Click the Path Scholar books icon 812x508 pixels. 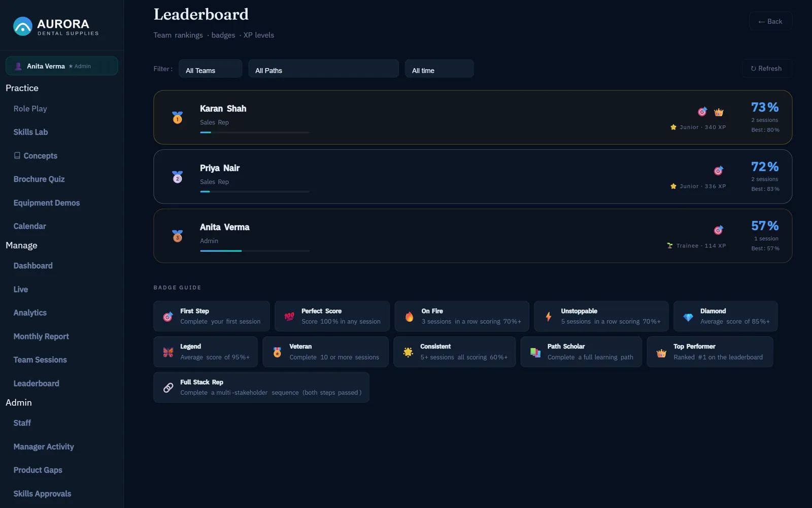coord(535,352)
